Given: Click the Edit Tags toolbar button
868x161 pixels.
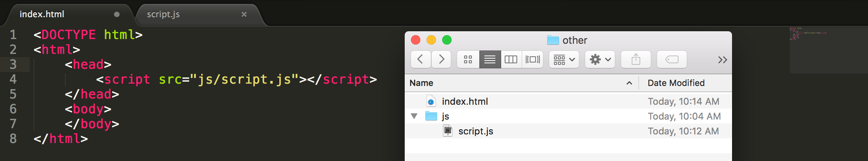Looking at the screenshot, I should point(672,59).
